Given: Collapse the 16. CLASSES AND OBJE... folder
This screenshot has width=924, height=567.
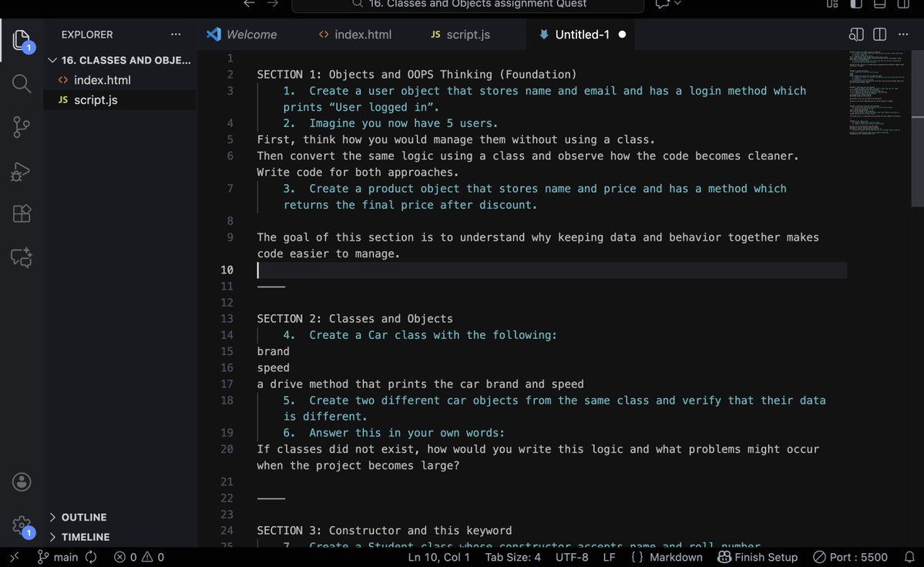Looking at the screenshot, I should click(120, 60).
